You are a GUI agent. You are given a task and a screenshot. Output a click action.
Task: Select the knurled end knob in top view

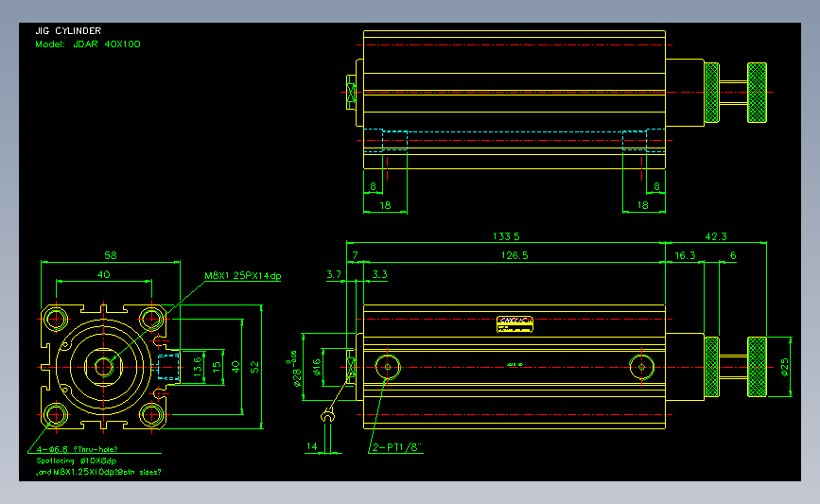pyautogui.click(x=757, y=93)
